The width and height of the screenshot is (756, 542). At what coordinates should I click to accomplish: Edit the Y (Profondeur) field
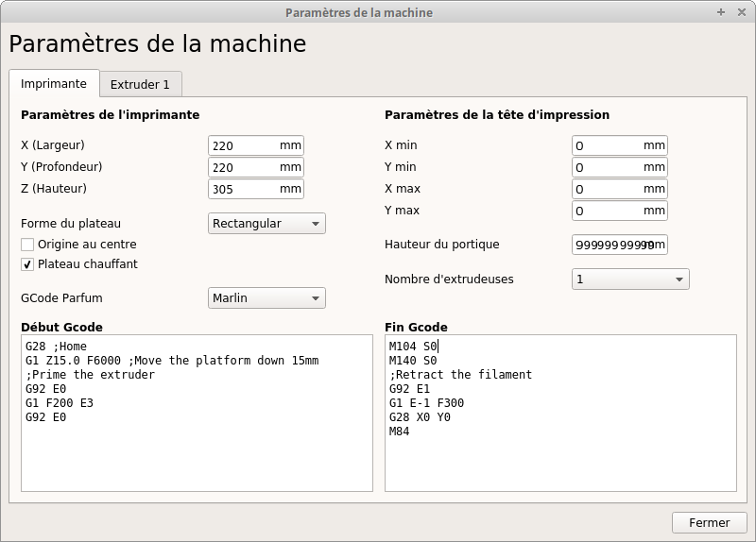[256, 167]
